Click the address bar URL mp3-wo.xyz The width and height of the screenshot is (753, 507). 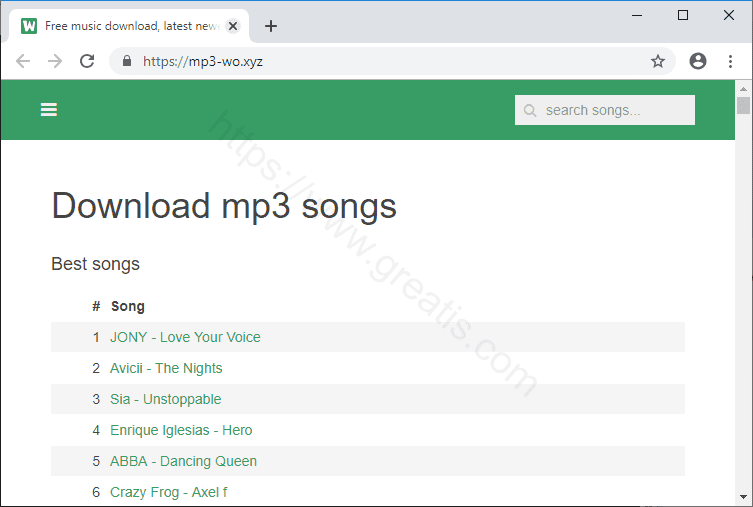tap(203, 61)
